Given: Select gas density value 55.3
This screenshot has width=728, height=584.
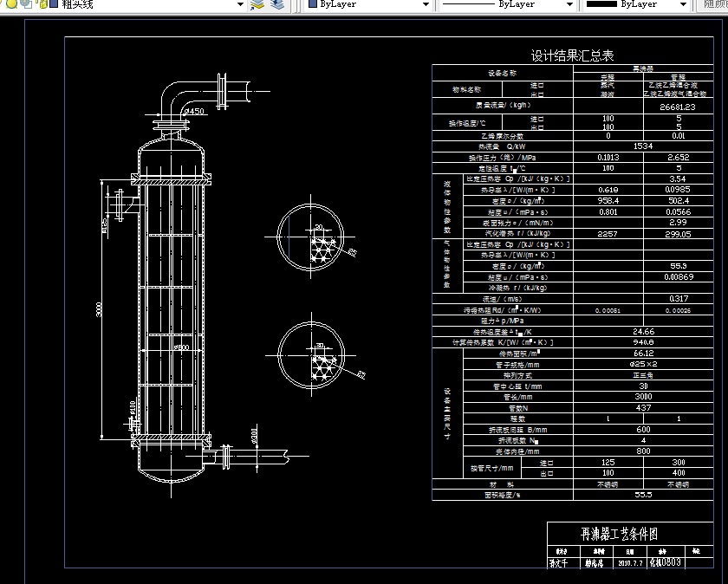Looking at the screenshot, I should click(679, 266).
